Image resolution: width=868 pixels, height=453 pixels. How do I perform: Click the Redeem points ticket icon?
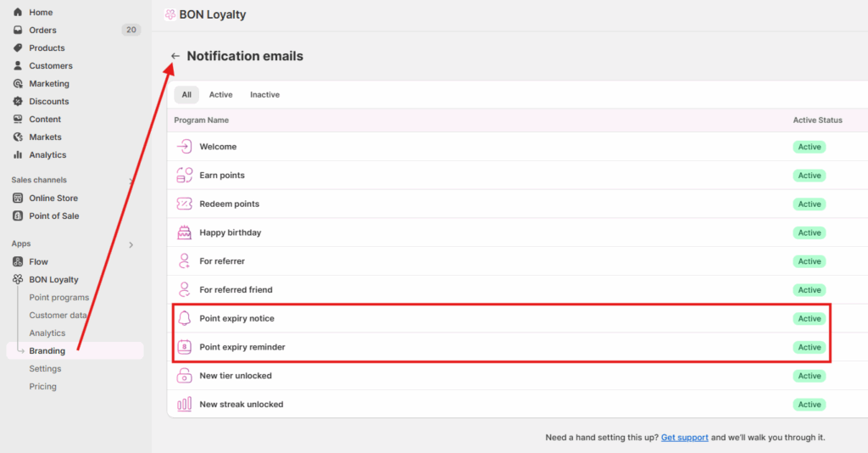[x=184, y=204]
